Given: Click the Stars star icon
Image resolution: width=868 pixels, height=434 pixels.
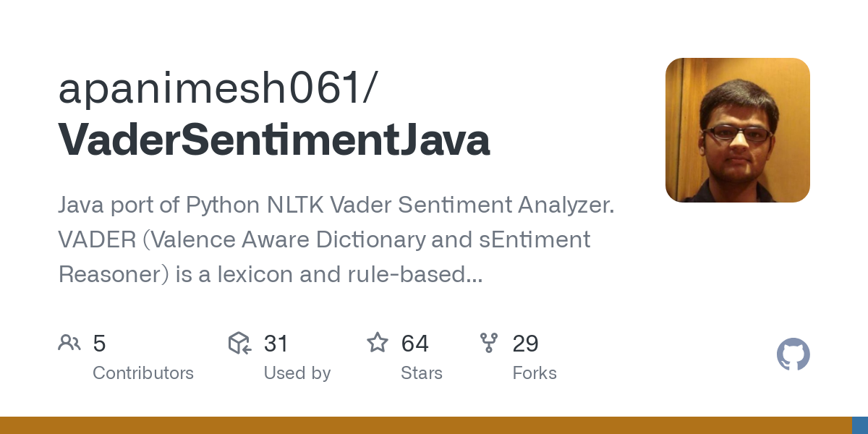Looking at the screenshot, I should [x=377, y=342].
